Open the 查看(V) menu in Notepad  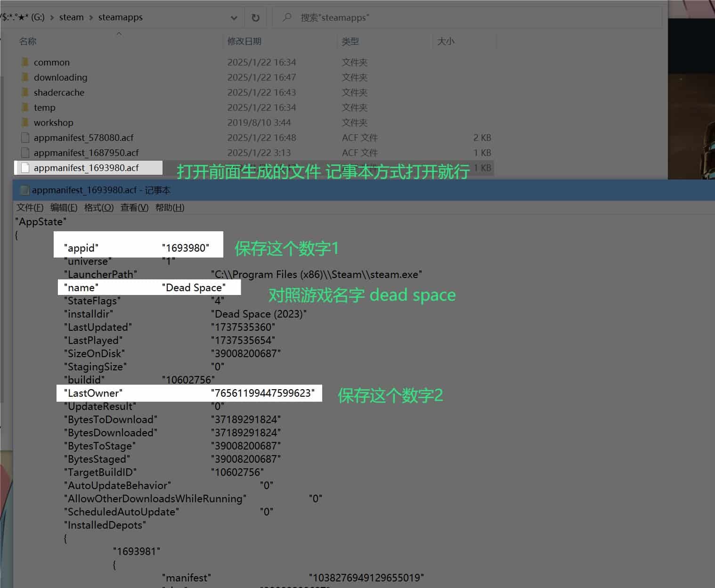coord(134,207)
